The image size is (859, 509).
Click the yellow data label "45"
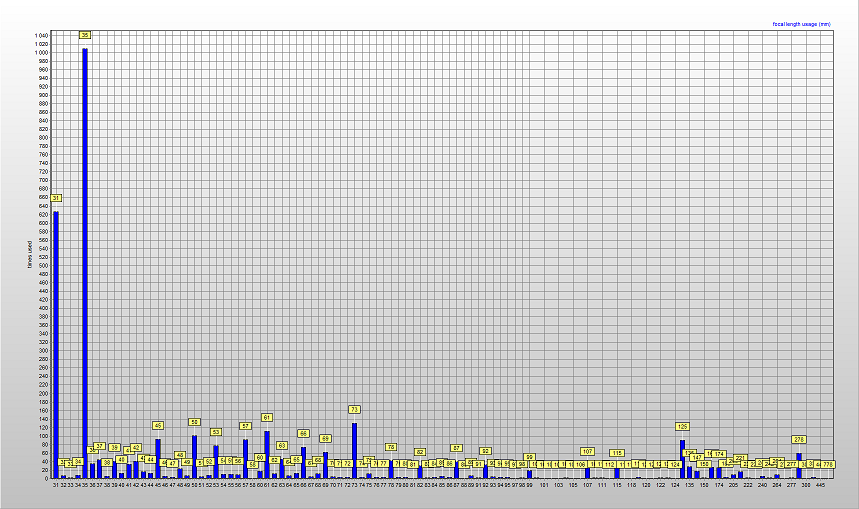click(158, 426)
